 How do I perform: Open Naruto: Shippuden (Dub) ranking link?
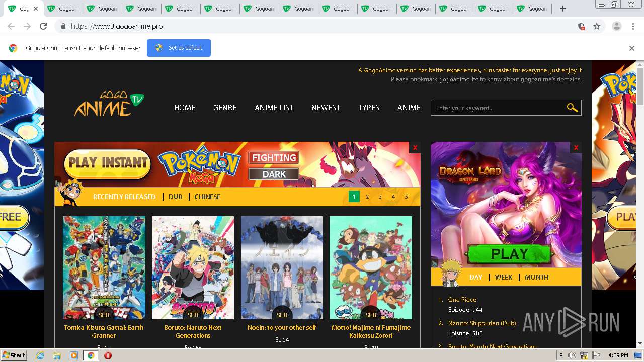click(482, 323)
